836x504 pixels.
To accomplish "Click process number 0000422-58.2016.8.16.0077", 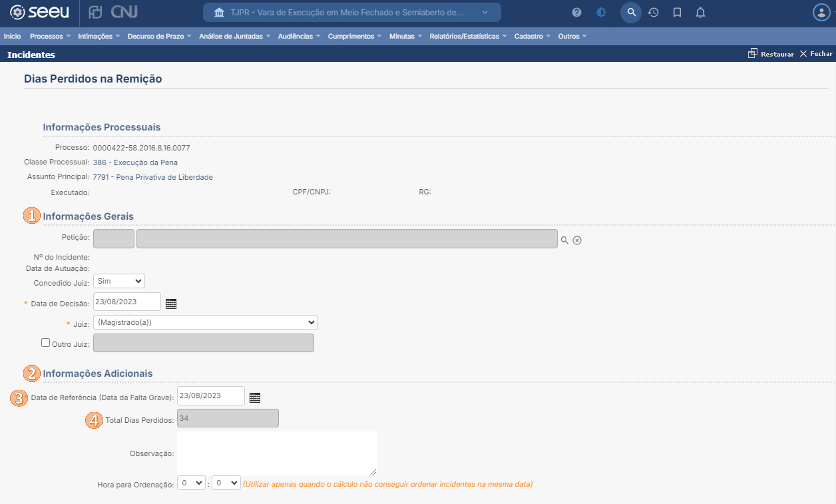I will (142, 148).
